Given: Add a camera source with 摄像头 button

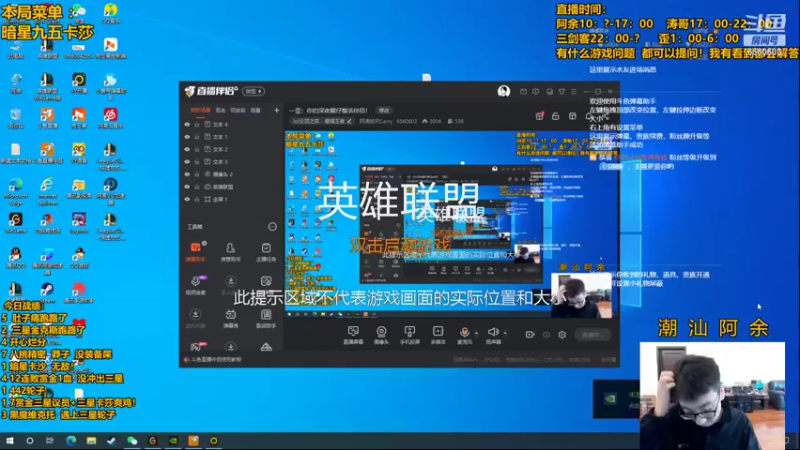Looking at the screenshot, I should pos(381,335).
